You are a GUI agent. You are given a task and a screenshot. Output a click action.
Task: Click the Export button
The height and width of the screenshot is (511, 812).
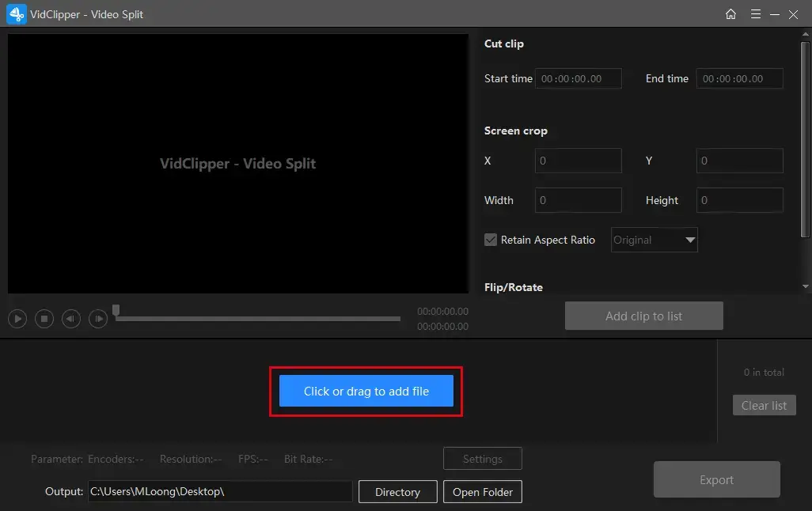(x=717, y=479)
